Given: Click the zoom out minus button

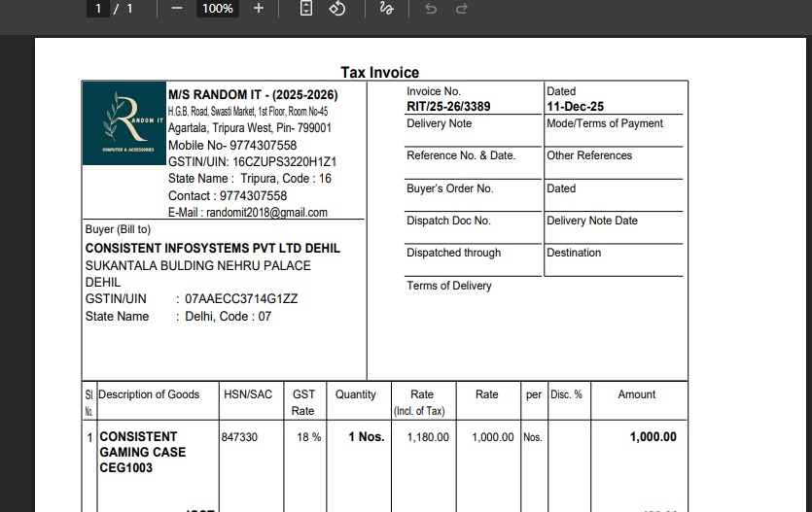Looking at the screenshot, I should 176,9.
